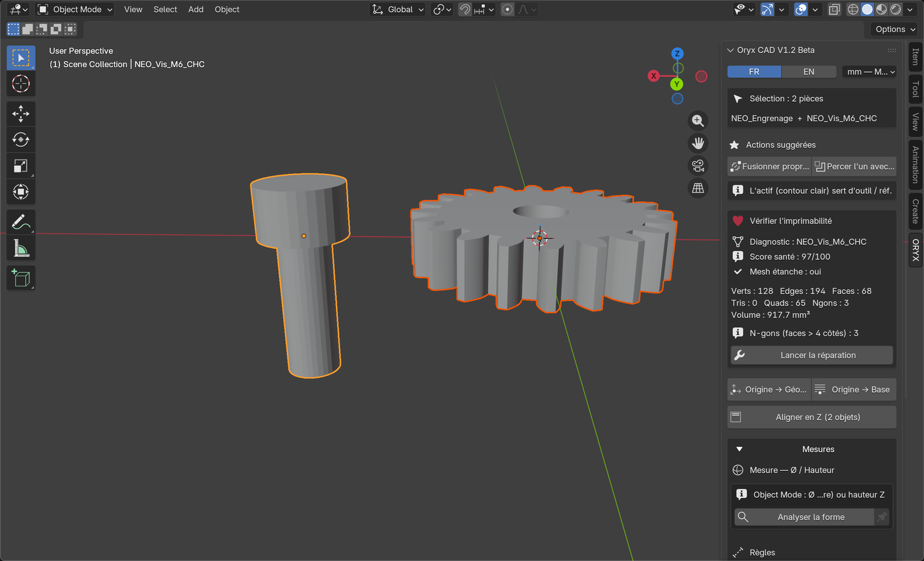The width and height of the screenshot is (924, 561).
Task: Choose the Scale tool
Action: (21, 166)
